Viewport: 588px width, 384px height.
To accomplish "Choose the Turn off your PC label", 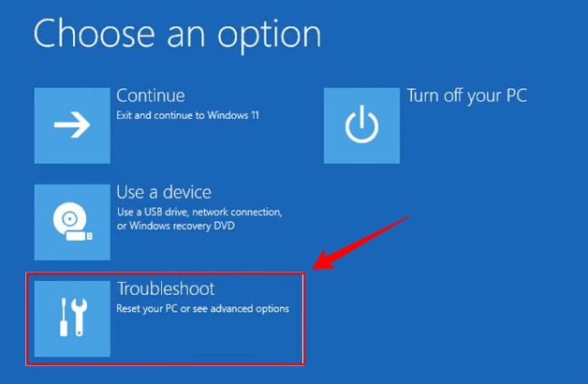I will tap(467, 96).
